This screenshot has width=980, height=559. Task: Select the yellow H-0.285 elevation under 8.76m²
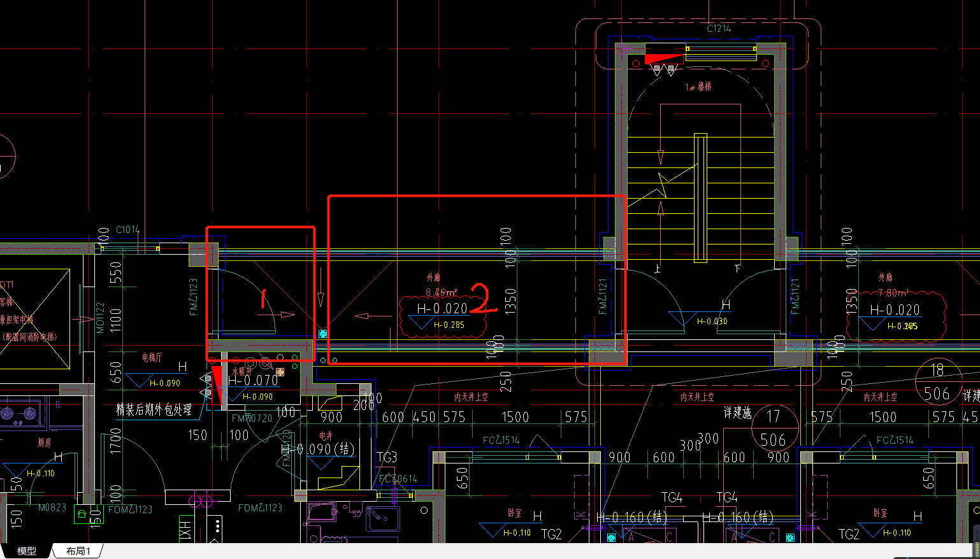[449, 325]
